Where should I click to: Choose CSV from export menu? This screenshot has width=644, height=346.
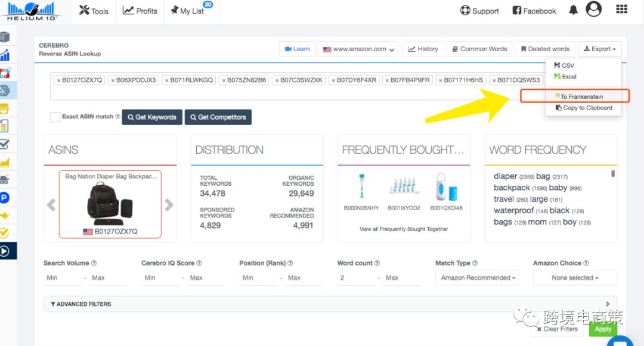pos(567,66)
